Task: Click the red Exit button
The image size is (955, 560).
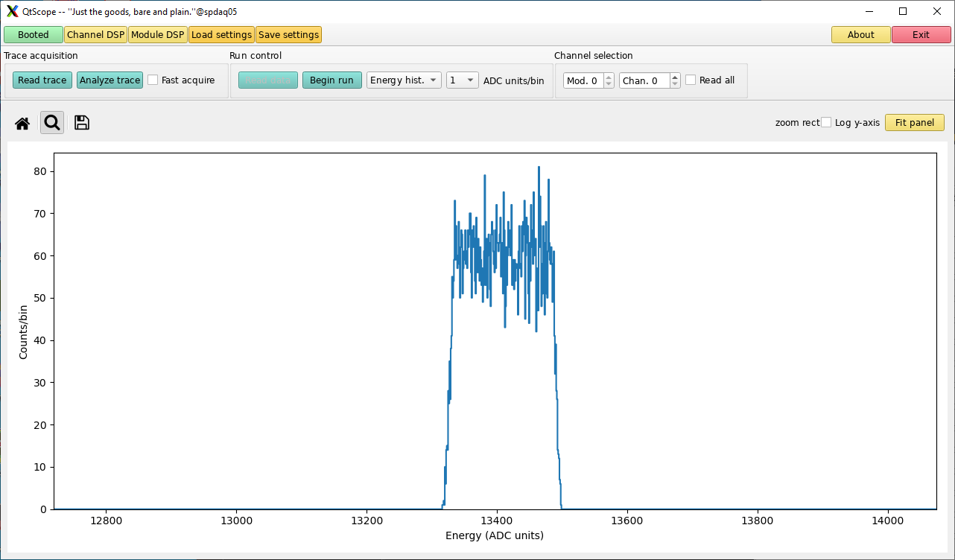Action: tap(921, 34)
